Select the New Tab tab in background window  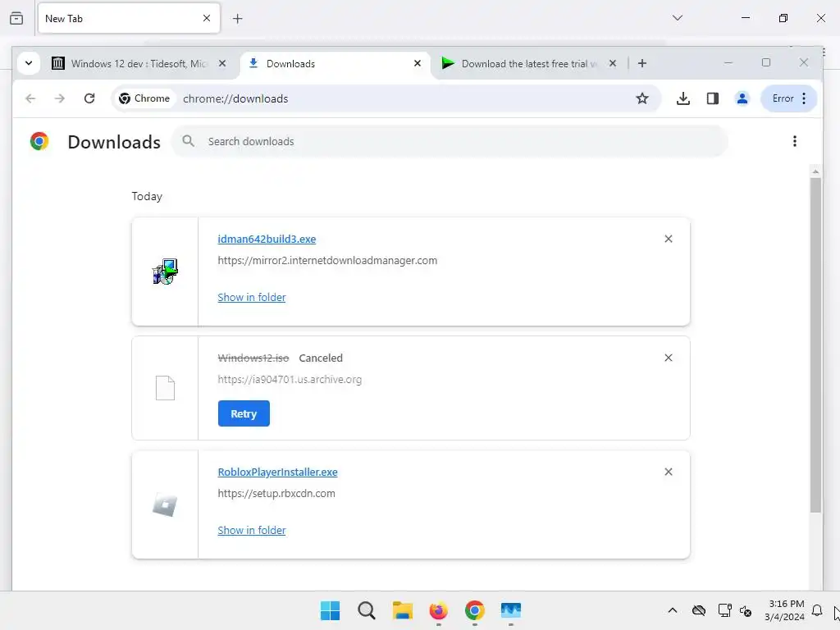129,19
